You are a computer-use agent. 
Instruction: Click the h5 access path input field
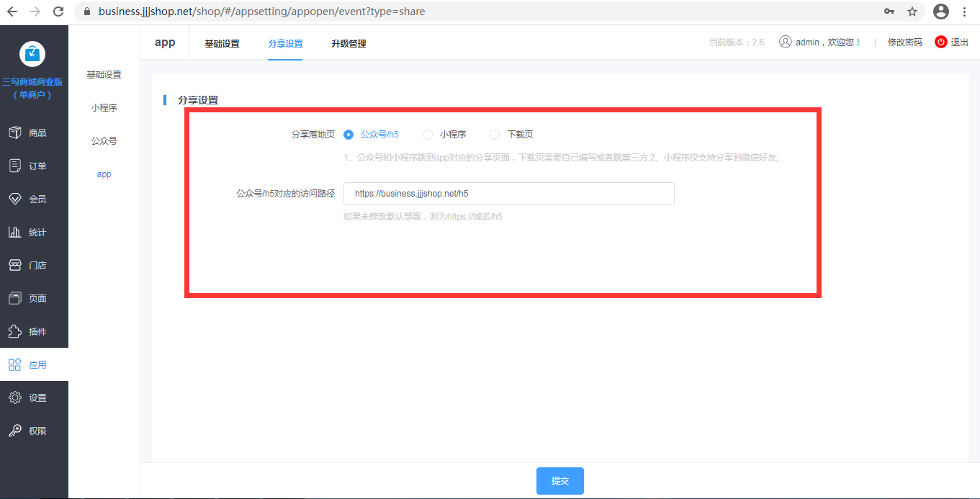coord(509,193)
